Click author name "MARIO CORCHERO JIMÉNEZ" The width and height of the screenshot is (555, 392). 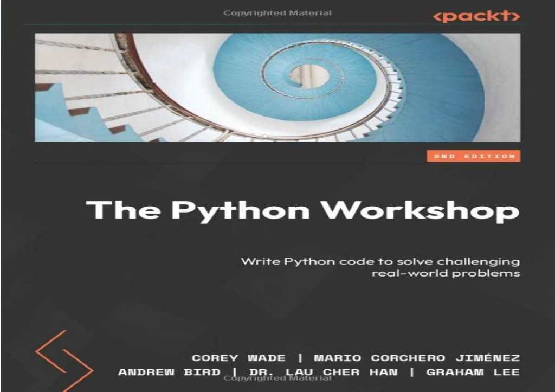point(417,358)
